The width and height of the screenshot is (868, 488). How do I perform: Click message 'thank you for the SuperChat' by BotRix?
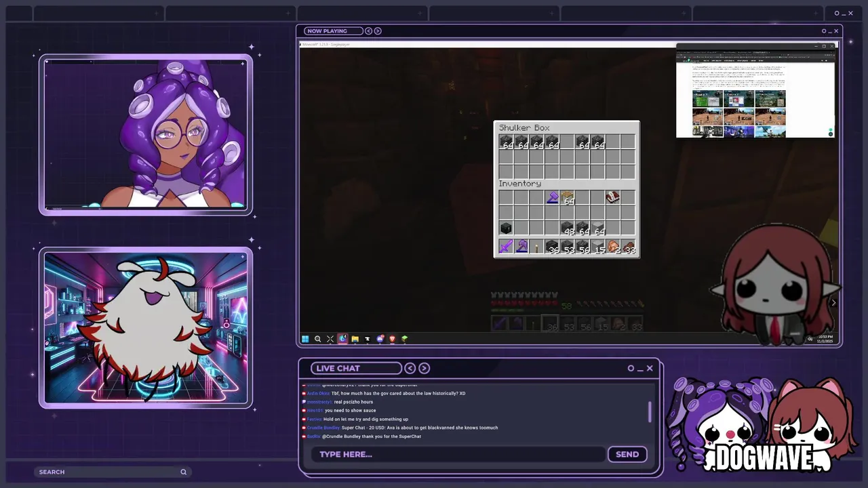[390, 436]
